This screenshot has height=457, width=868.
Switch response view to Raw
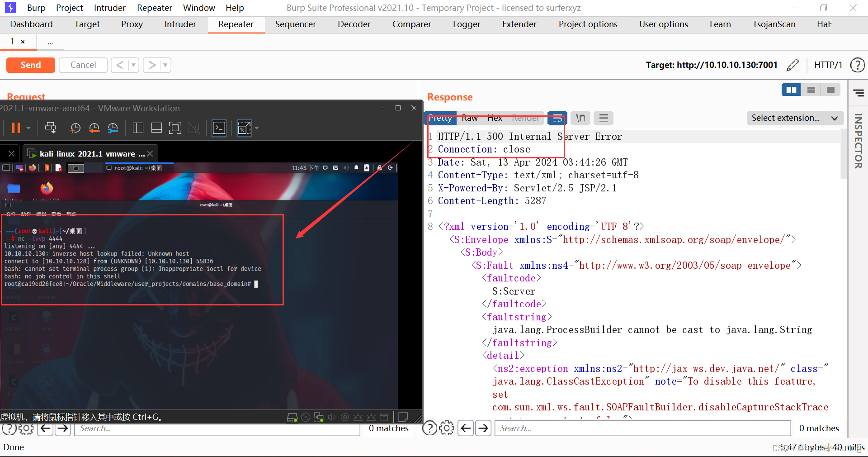[470, 118]
